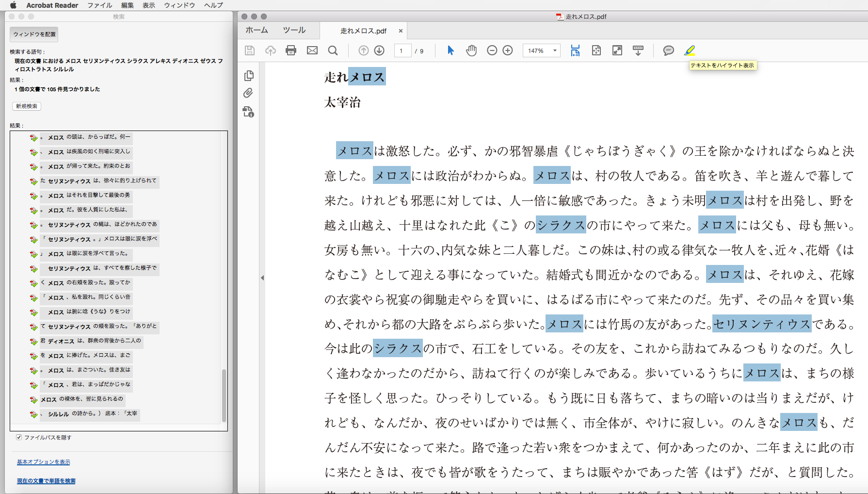Click the ウィンドウを配置 button
Viewport: 868px width, 494px height.
click(34, 34)
